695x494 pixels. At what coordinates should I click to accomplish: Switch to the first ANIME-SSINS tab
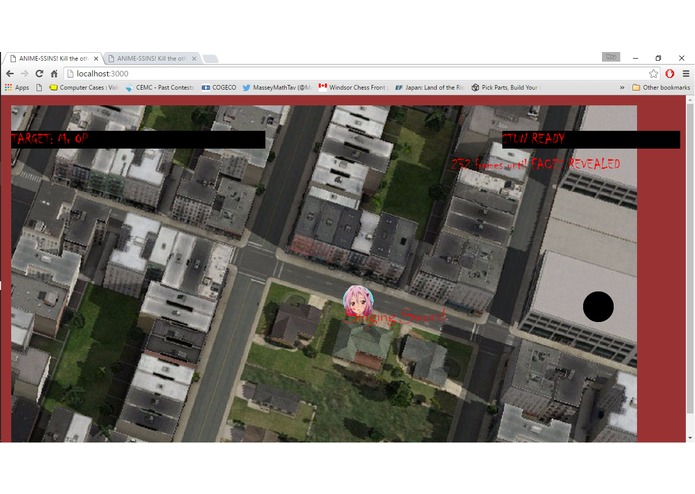[52, 58]
